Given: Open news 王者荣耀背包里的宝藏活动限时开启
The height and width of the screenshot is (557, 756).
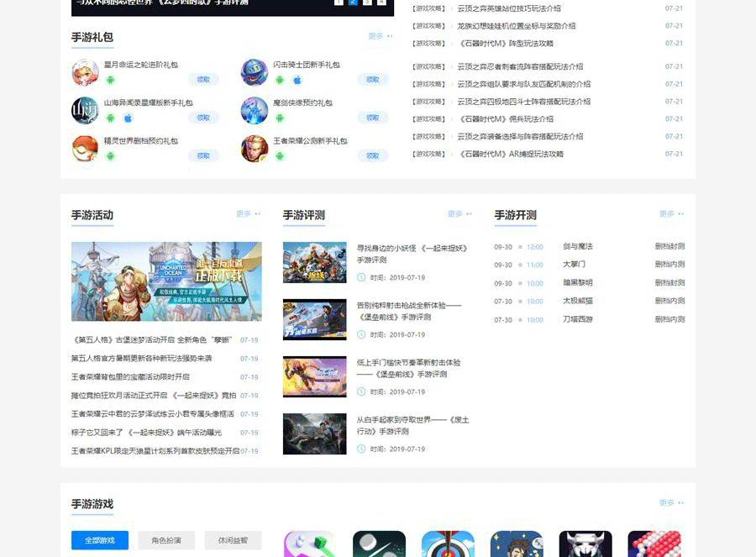Looking at the screenshot, I should click(x=130, y=376).
